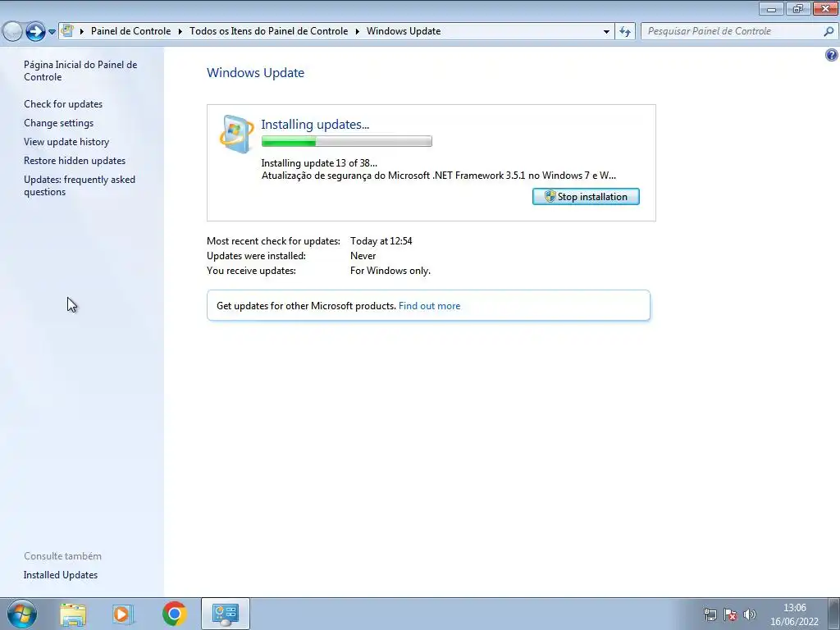Open Updates: frequently asked questions
The image size is (840, 630).
(x=80, y=185)
